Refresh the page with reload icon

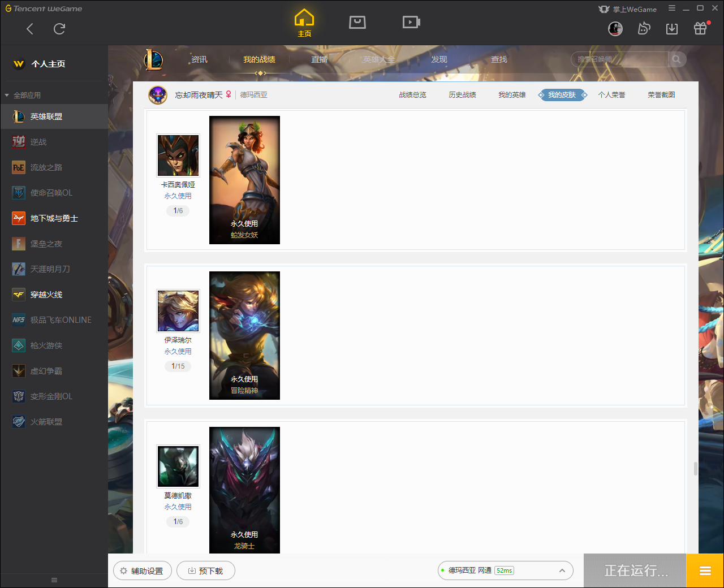[x=59, y=29]
